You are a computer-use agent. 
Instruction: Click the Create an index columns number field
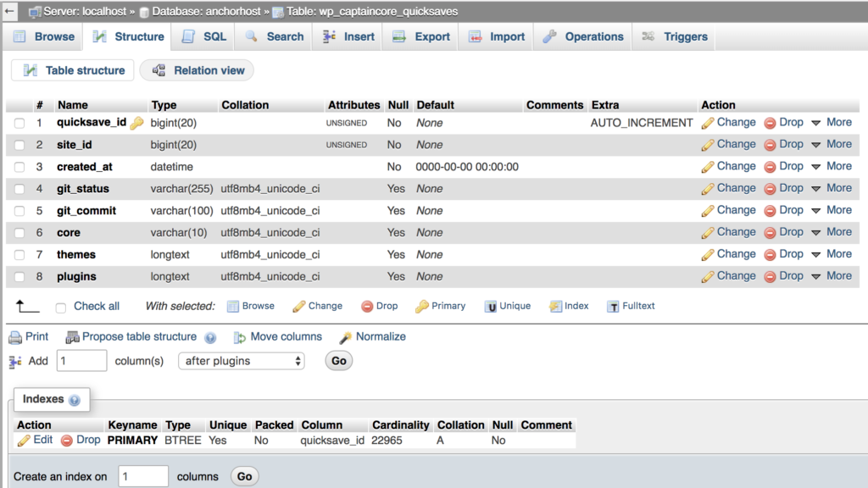(x=142, y=476)
